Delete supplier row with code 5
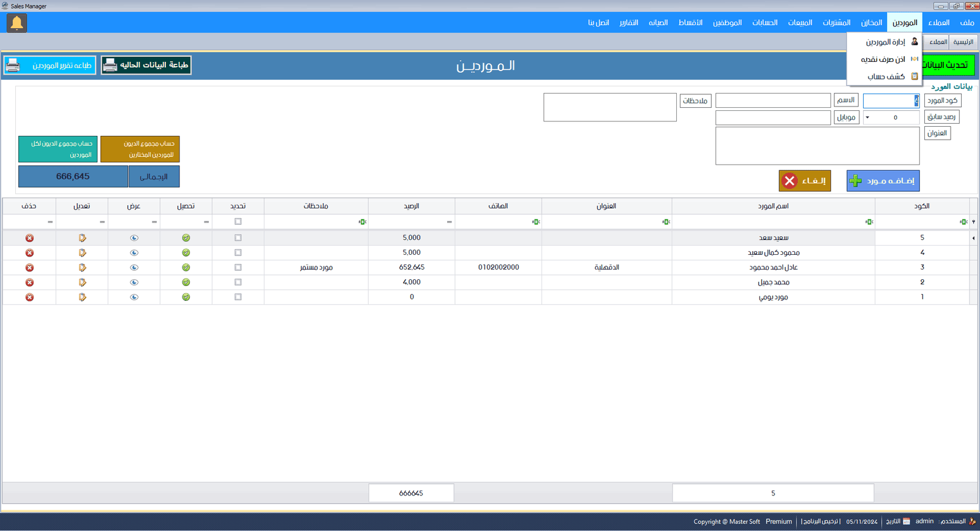This screenshot has width=980, height=531. (29, 238)
